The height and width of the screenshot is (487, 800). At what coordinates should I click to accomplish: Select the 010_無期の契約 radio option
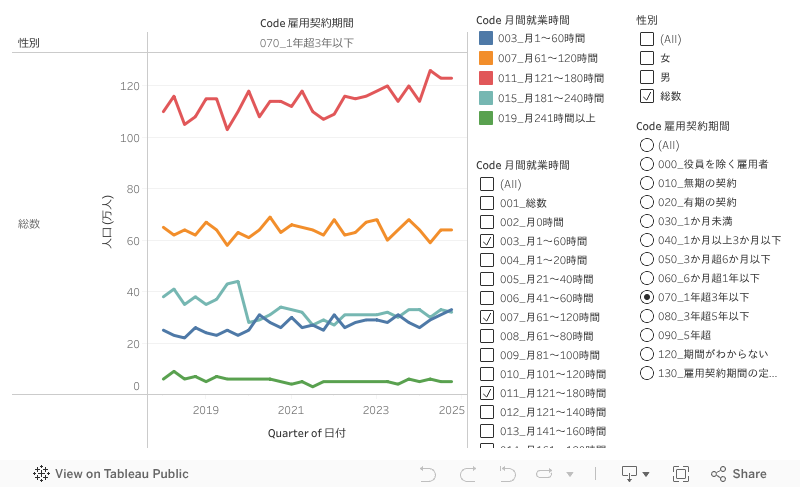(x=646, y=183)
